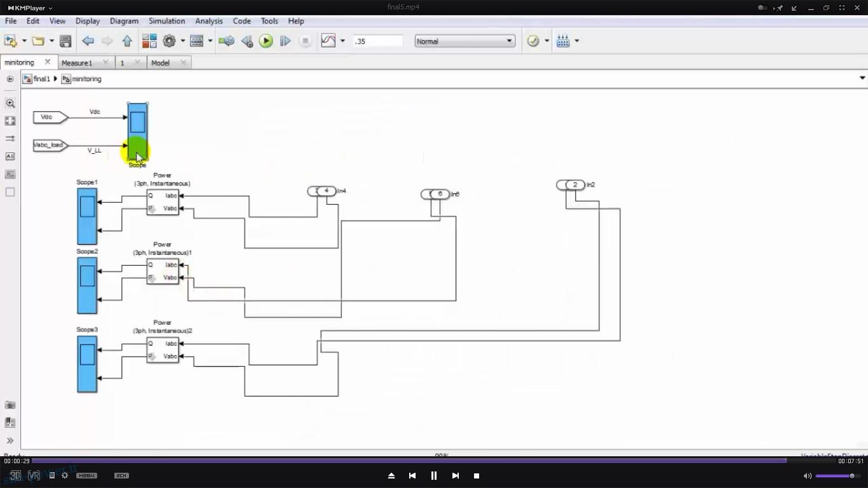The width and height of the screenshot is (868, 488).
Task: Click the eject/open file button
Action: [x=391, y=475]
